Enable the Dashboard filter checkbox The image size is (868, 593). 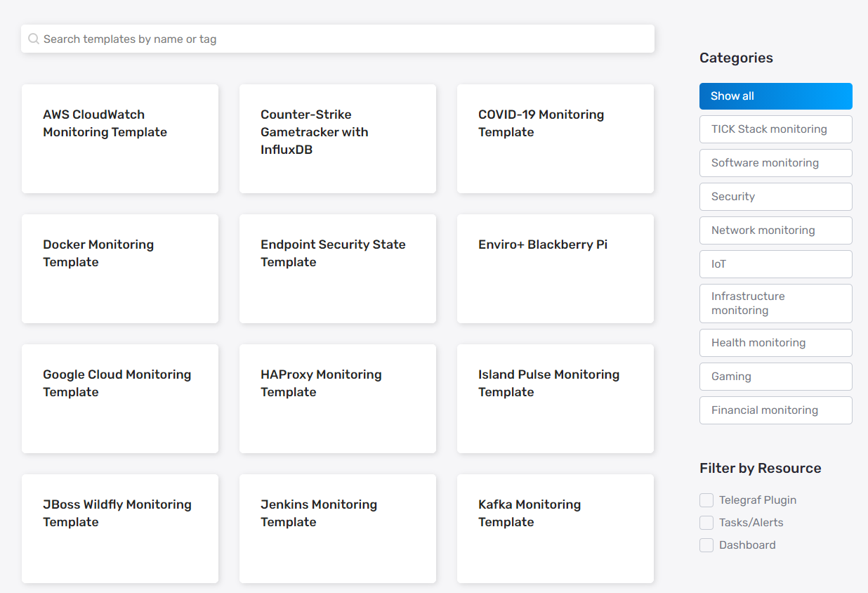[x=706, y=545]
